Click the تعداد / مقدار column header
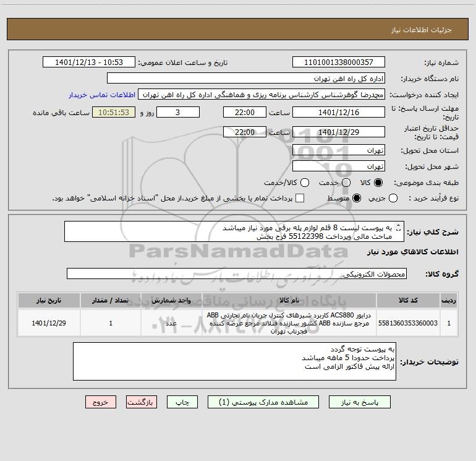476x461 pixels. pyautogui.click(x=111, y=301)
